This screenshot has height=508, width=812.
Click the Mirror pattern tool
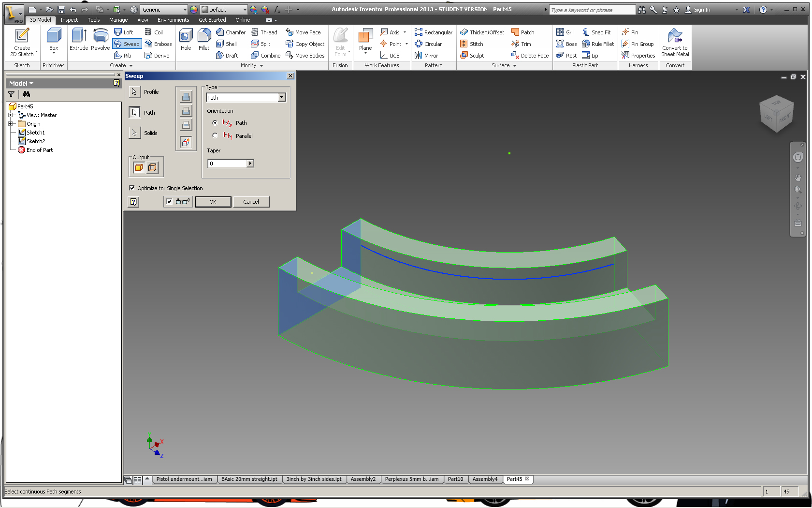(x=426, y=56)
